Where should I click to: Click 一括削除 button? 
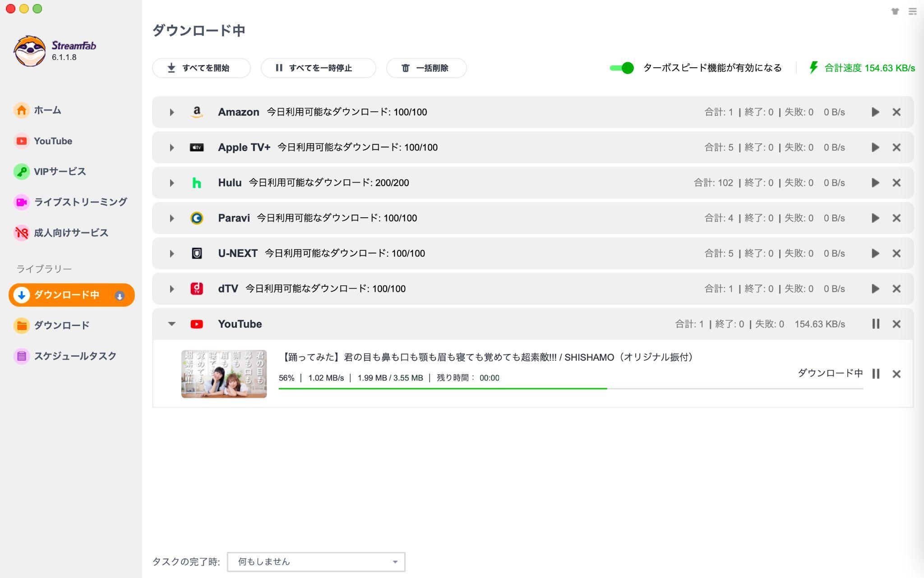pos(426,68)
